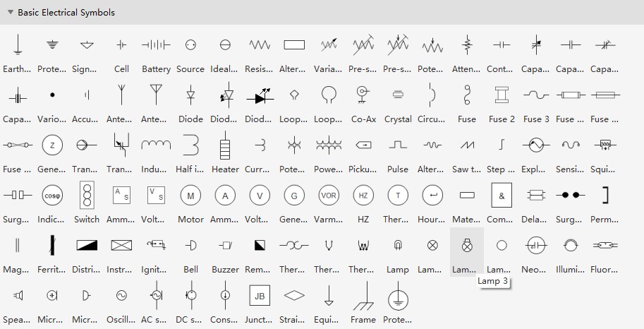The image size is (644, 329).
Task: Choose the DC source symbol
Action: (190, 295)
